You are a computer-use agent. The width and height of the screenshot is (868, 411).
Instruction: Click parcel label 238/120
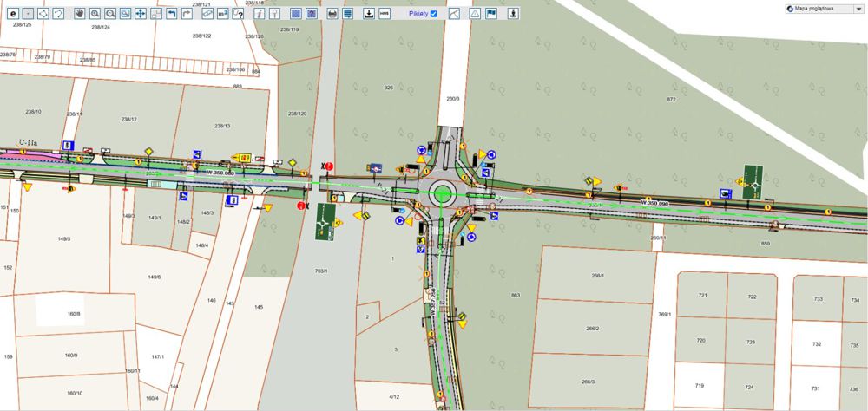pyautogui.click(x=297, y=114)
